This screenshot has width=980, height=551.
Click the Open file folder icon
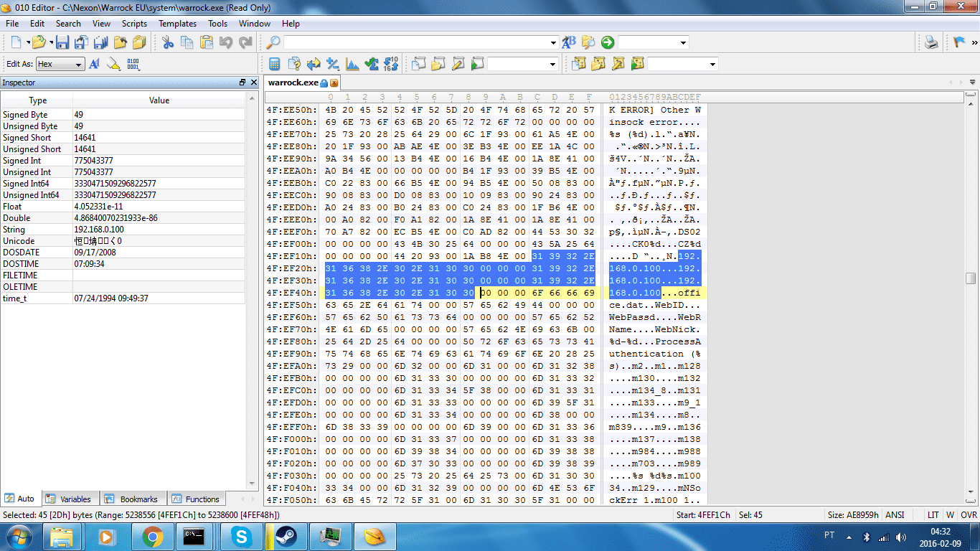(39, 42)
